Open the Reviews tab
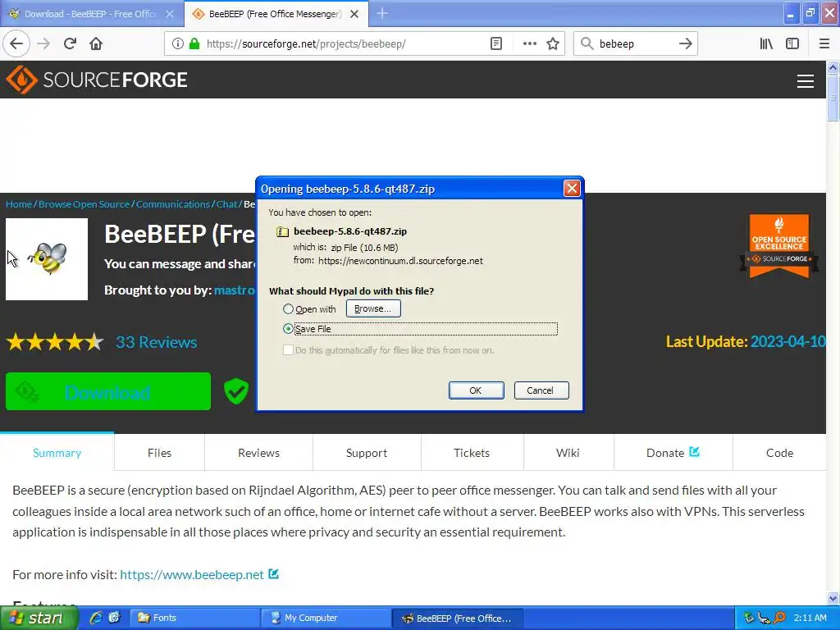 tap(258, 453)
